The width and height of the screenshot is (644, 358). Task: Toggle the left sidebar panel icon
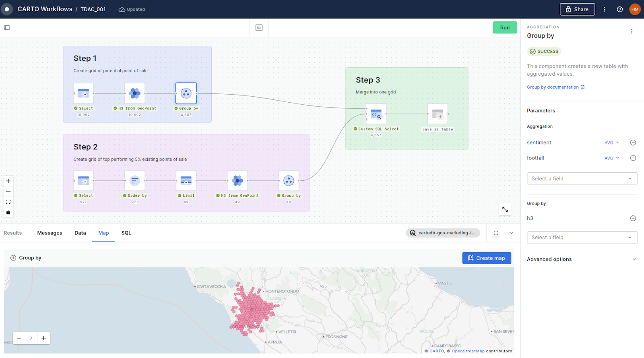pyautogui.click(x=7, y=28)
